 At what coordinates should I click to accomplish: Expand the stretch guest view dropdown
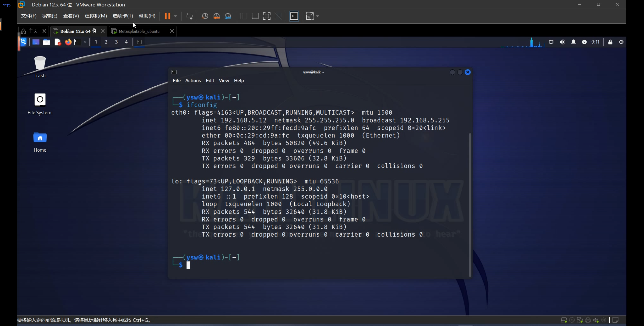tap(318, 16)
